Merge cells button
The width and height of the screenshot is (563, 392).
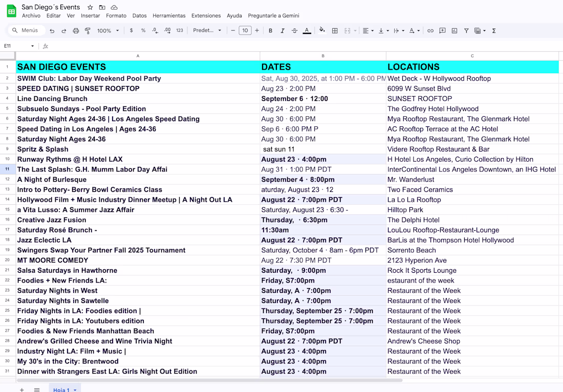[347, 31]
